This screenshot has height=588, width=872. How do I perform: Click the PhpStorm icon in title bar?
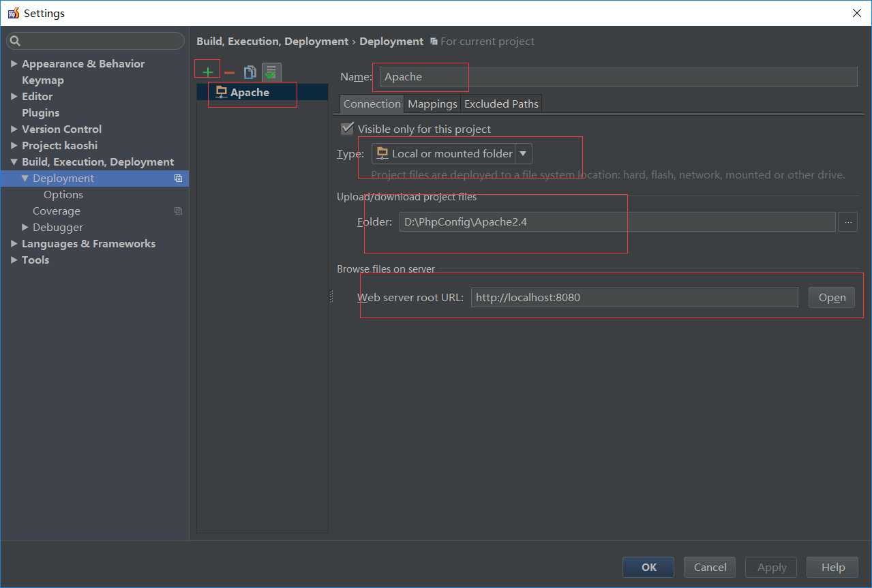[x=14, y=13]
